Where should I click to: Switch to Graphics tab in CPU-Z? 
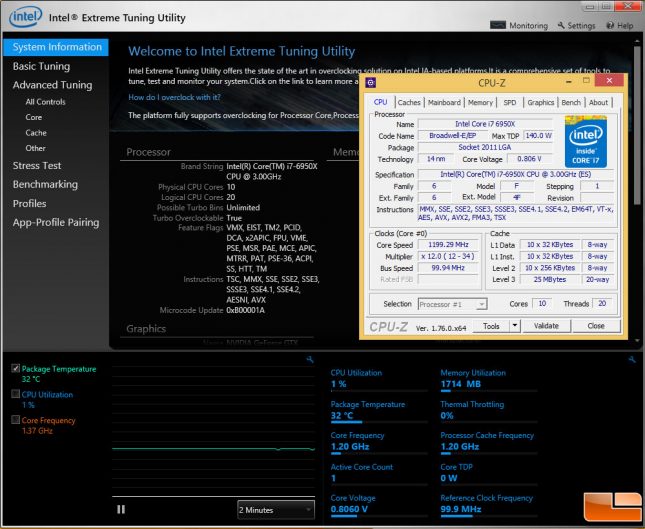pos(541,102)
